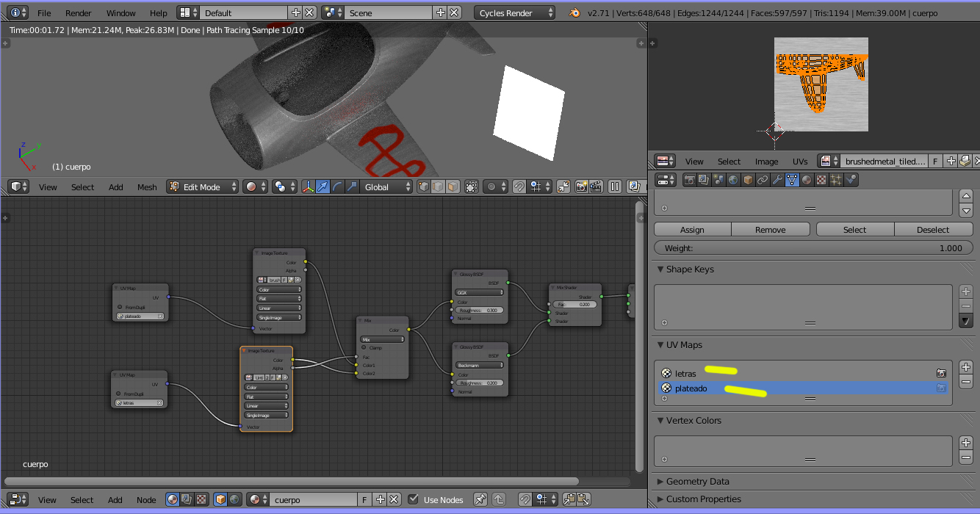Image resolution: width=980 pixels, height=514 pixels.
Task: Open the Material properties tab
Action: [x=807, y=180]
